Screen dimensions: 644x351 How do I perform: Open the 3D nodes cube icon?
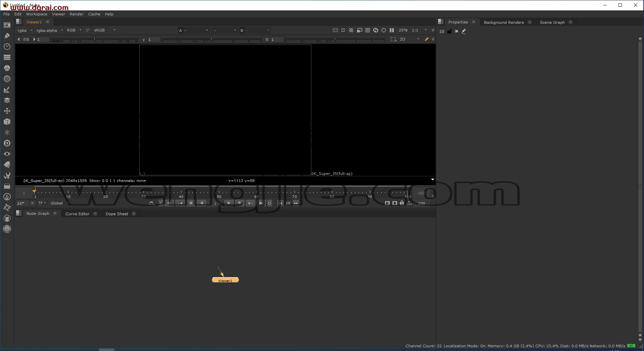click(7, 122)
